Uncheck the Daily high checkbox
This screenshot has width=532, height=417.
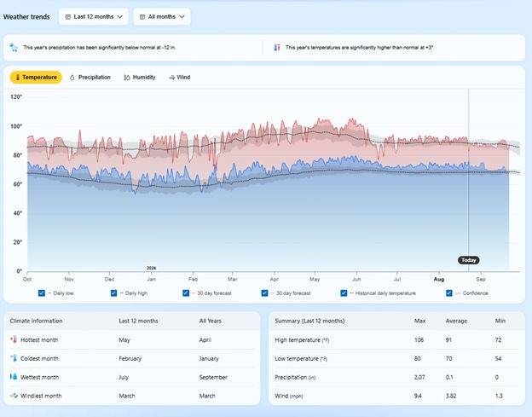click(113, 293)
